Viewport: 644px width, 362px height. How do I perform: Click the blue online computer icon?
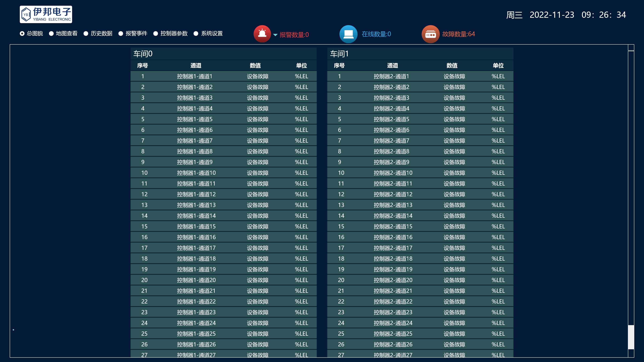tap(348, 34)
